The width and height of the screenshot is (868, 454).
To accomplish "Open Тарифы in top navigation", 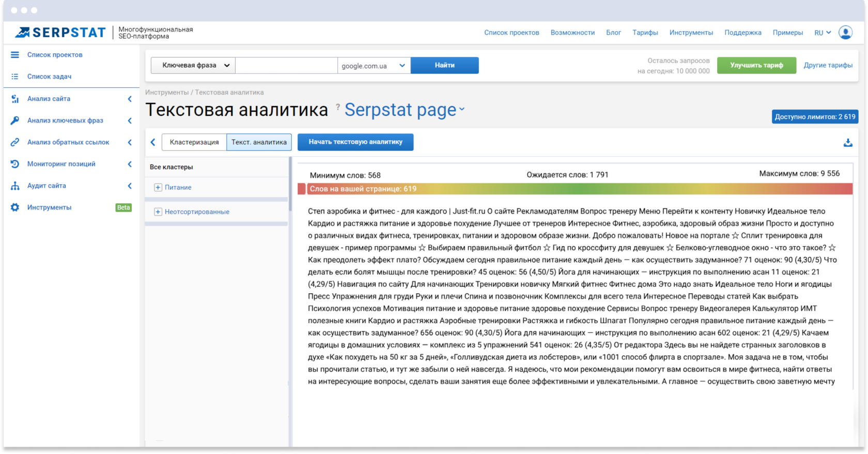I will click(x=645, y=33).
